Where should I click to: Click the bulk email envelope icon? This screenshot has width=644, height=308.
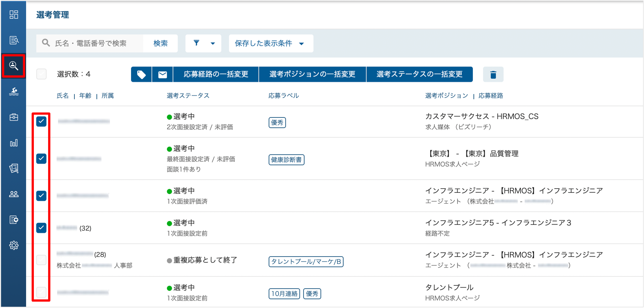(x=162, y=74)
